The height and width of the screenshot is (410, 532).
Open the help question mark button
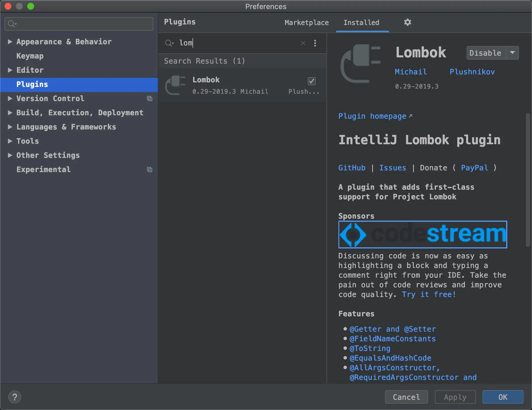[x=15, y=397]
